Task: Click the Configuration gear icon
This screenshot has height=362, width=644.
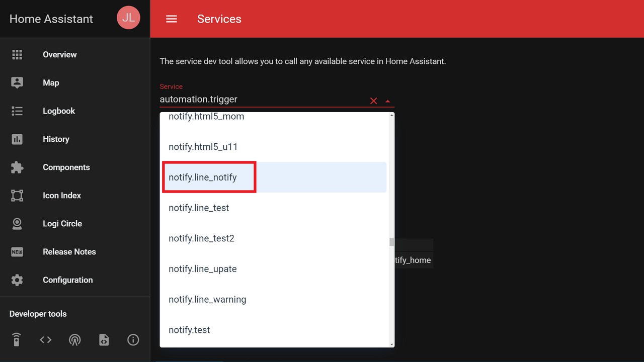Action: coord(17,280)
